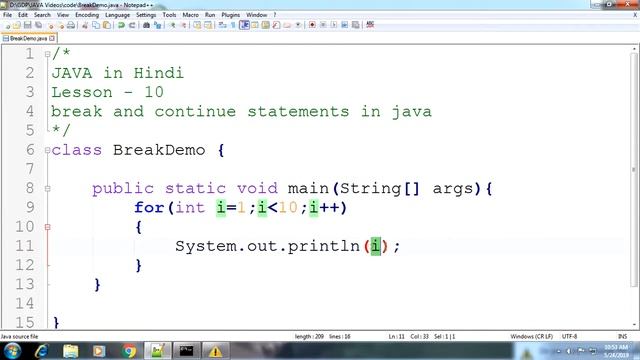Click the Stop Recording macro icon
This screenshot has width=640, height=360.
click(323, 25)
